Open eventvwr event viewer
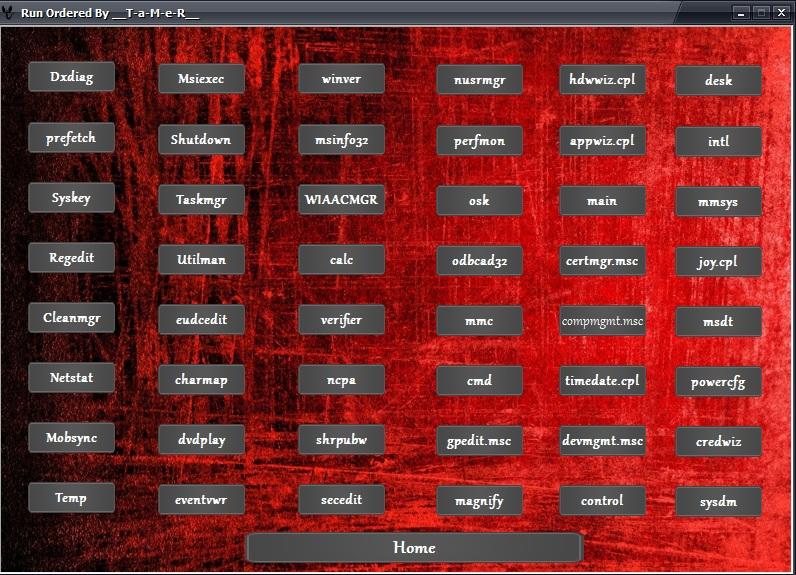This screenshot has width=796, height=575. [x=202, y=500]
